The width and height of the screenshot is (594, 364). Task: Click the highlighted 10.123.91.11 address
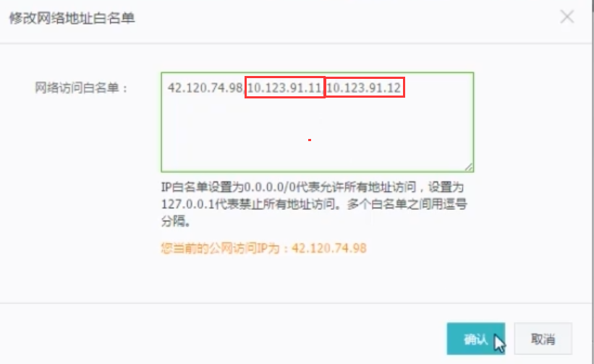click(x=284, y=88)
